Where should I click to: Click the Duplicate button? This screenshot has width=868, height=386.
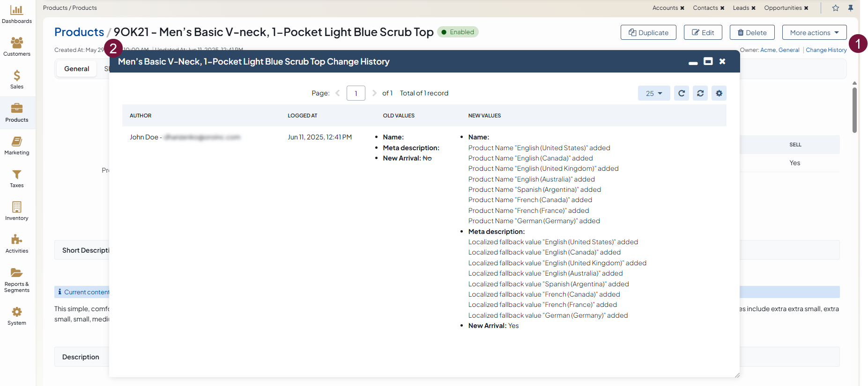[648, 32]
